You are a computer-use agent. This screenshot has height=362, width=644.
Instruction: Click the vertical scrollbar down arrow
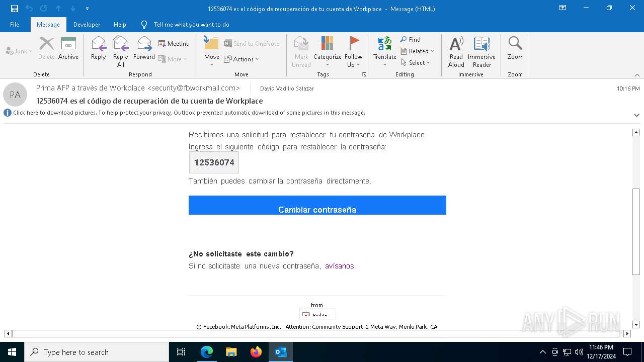[636, 325]
